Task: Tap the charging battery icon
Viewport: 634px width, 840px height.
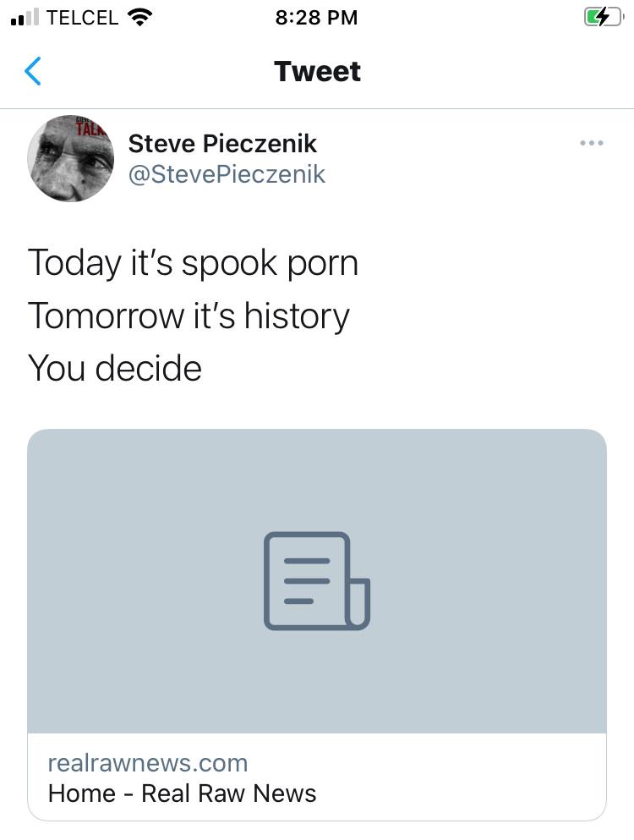Action: tap(604, 17)
